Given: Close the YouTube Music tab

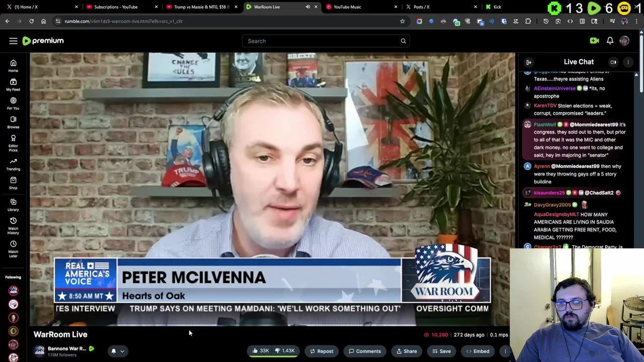Looking at the screenshot, I should click(x=395, y=7).
